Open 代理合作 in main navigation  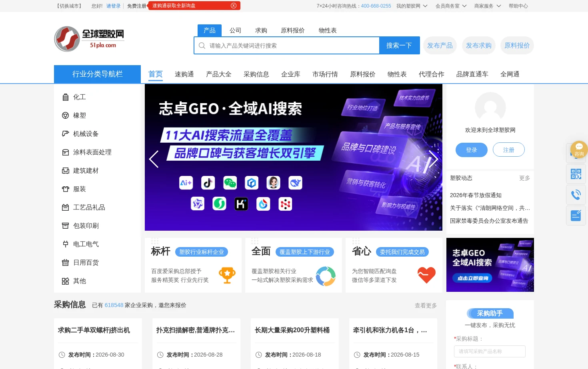coord(432,74)
